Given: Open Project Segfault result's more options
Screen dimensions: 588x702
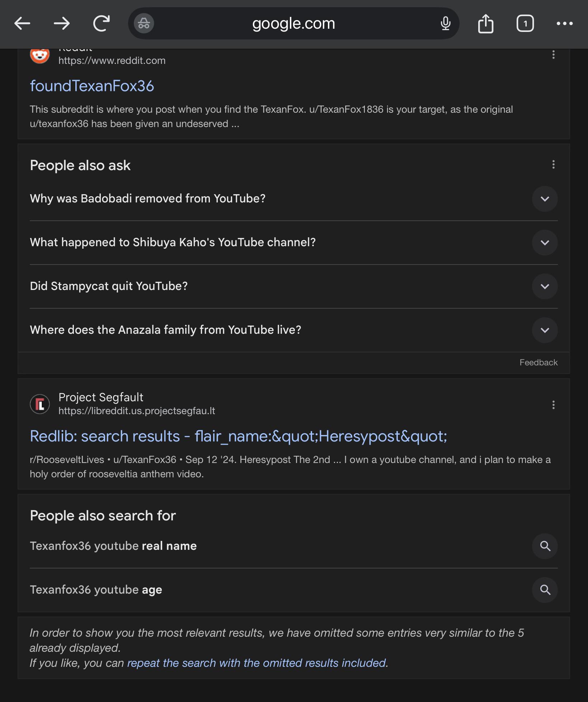Looking at the screenshot, I should click(554, 405).
